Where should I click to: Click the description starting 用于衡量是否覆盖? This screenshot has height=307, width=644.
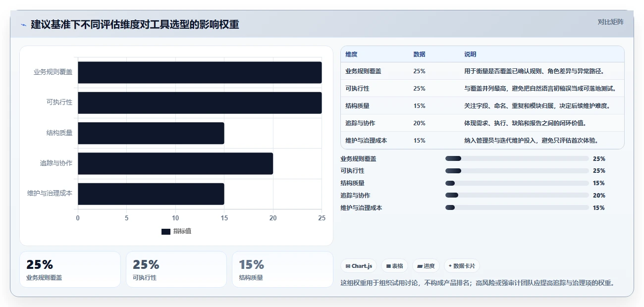pos(535,71)
